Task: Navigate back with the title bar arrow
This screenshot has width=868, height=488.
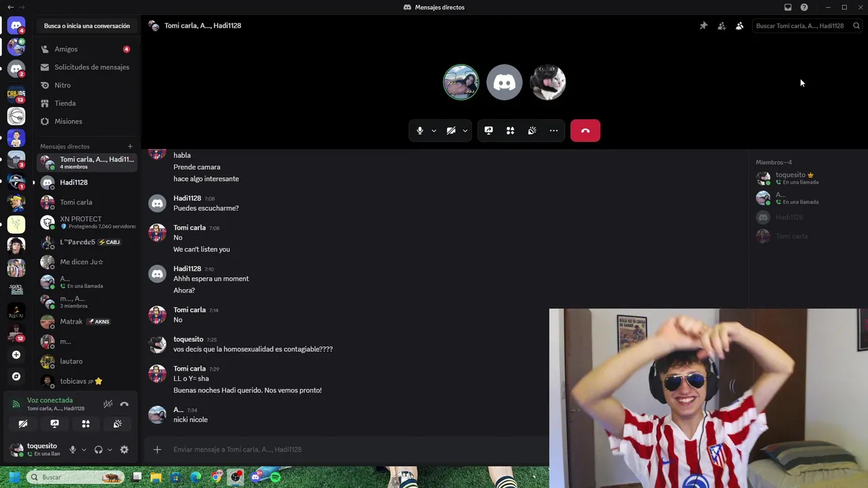Action: [10, 7]
